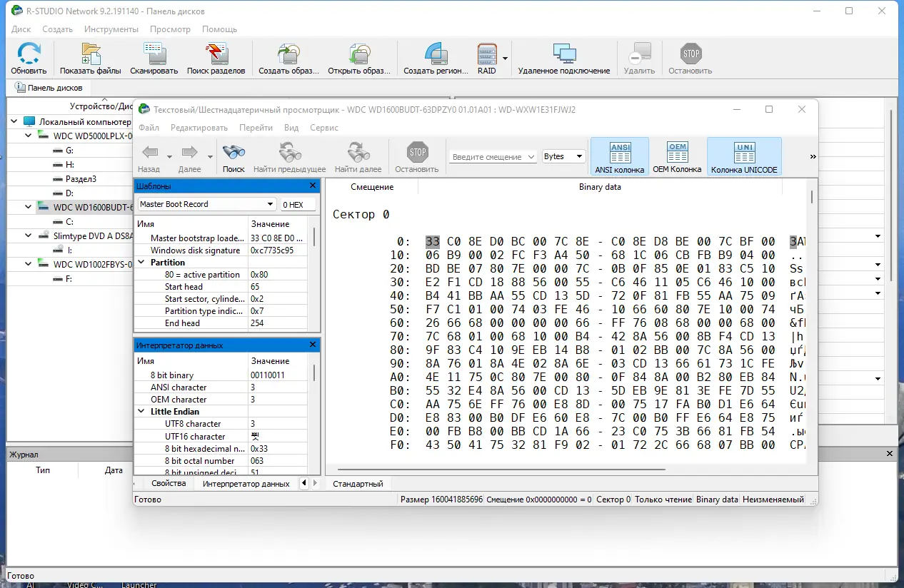Select first hex byte 33
904x588 pixels.
433,241
